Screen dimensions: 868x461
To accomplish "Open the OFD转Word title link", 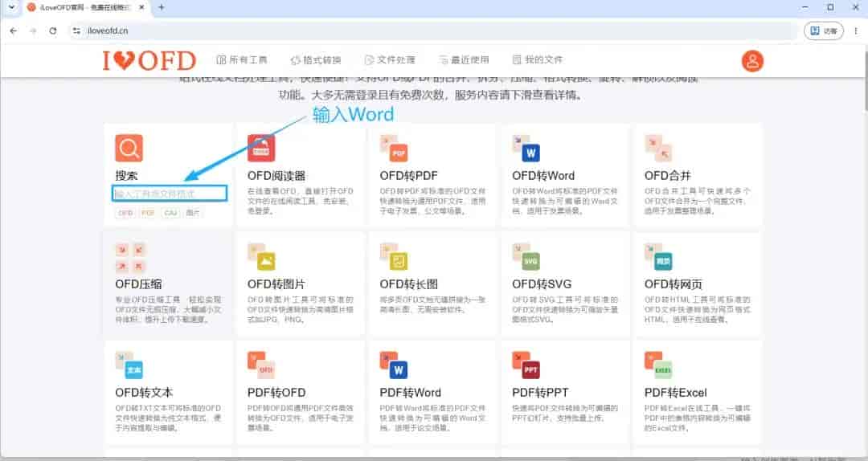I will [x=543, y=176].
